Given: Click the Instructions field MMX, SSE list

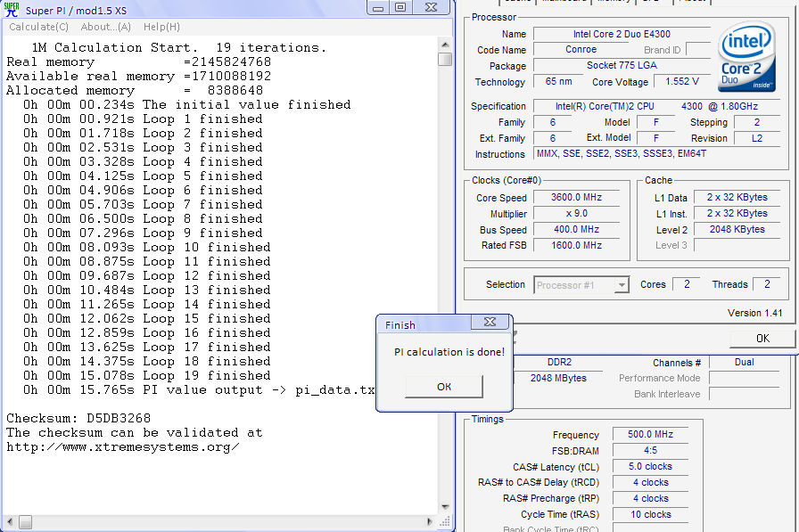Looking at the screenshot, I should tap(657, 154).
